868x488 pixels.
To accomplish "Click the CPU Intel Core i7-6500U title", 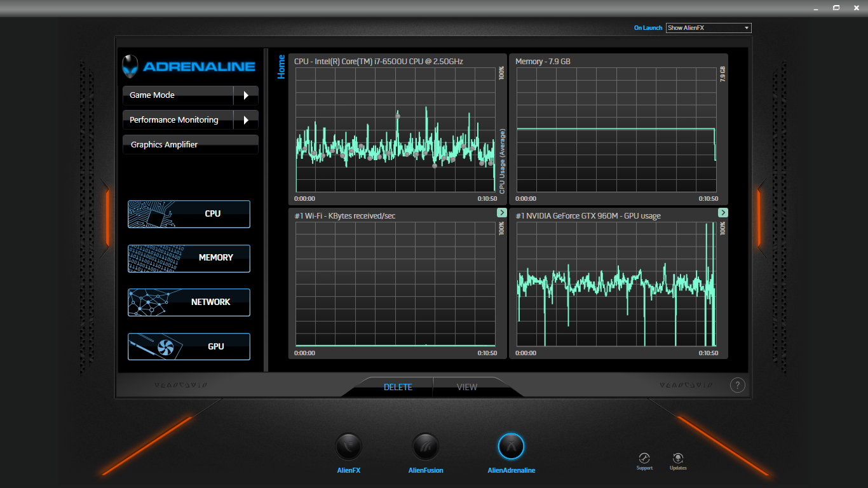I will click(x=379, y=62).
